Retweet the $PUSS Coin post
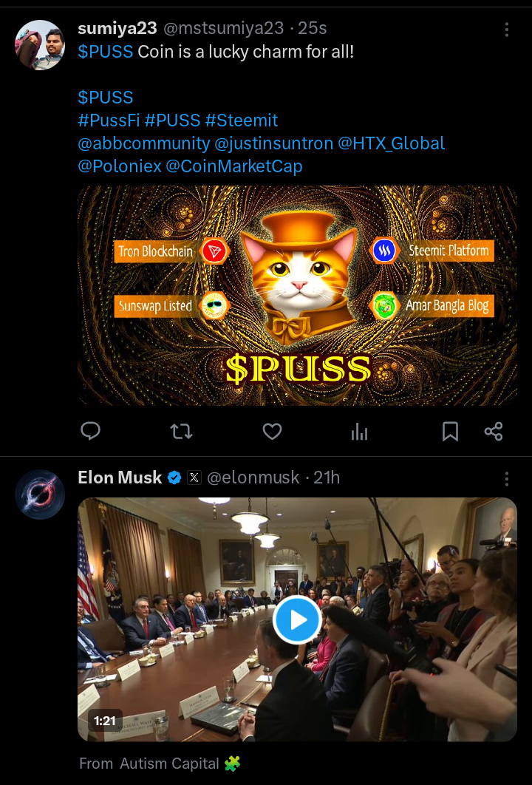 [x=181, y=431]
